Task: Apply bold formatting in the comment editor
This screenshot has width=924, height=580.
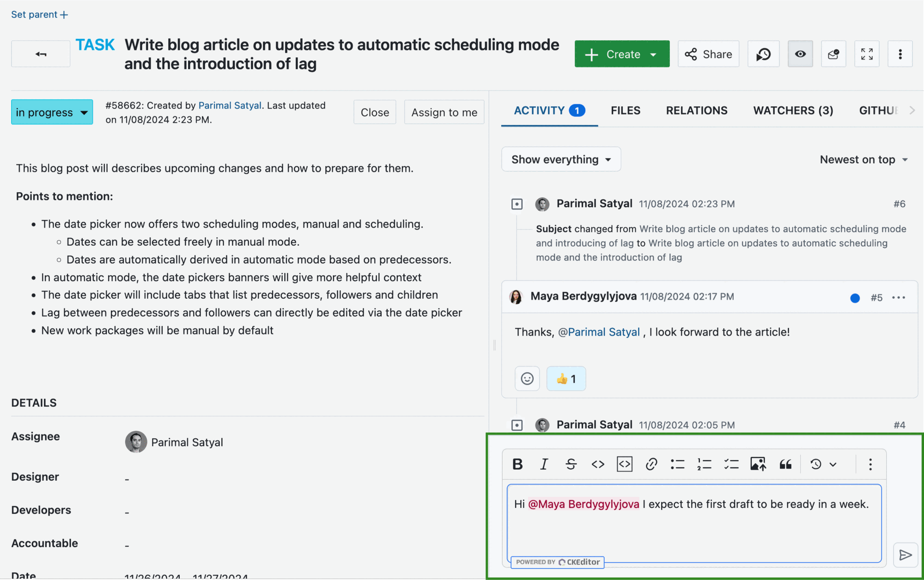Action: [517, 464]
